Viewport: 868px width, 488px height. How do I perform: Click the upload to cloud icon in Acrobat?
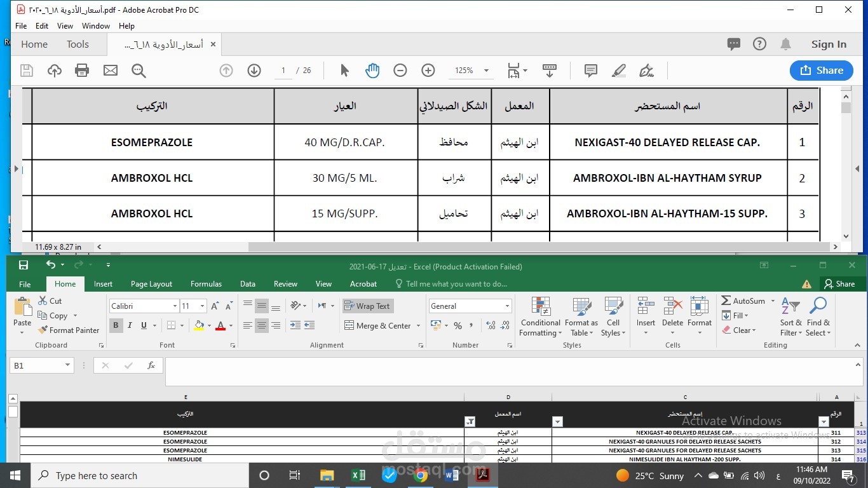pos(55,71)
